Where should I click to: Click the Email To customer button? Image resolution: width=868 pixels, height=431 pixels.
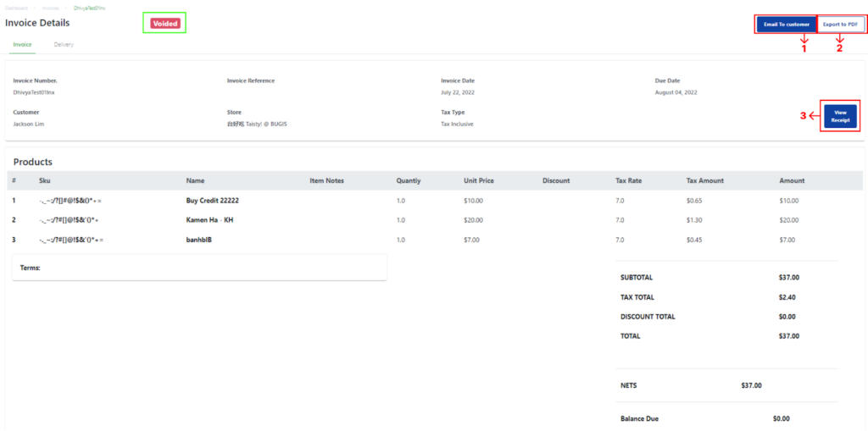tap(786, 25)
